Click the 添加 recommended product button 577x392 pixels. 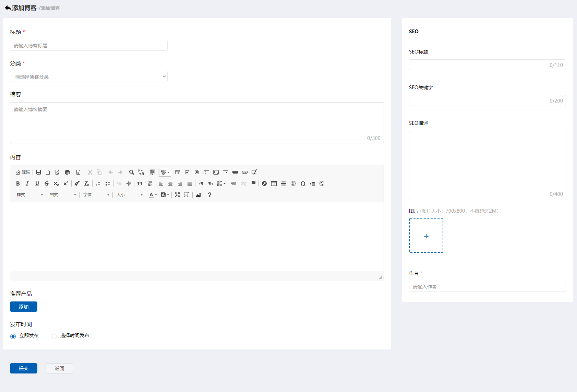coord(24,307)
